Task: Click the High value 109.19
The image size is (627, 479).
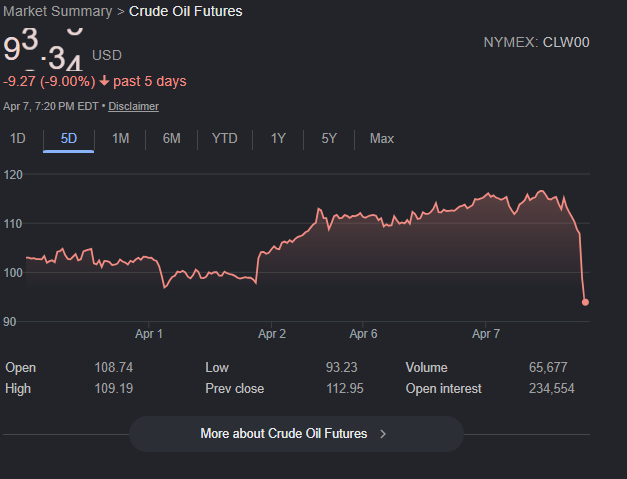Action: (114, 388)
